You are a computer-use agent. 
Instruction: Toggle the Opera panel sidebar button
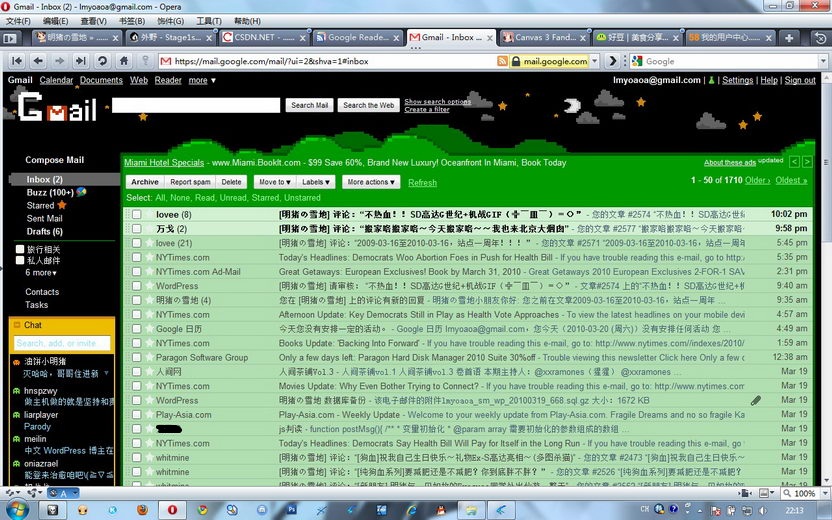point(10,38)
